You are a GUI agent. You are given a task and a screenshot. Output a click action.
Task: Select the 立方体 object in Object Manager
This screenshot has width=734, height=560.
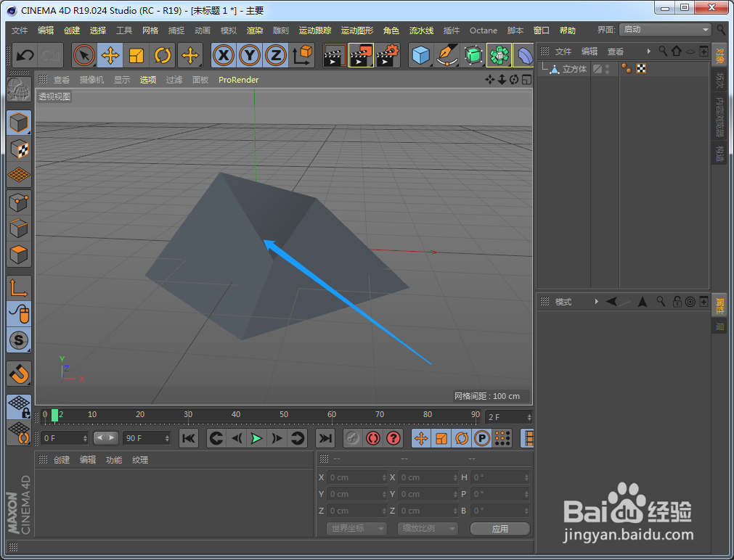pos(574,69)
